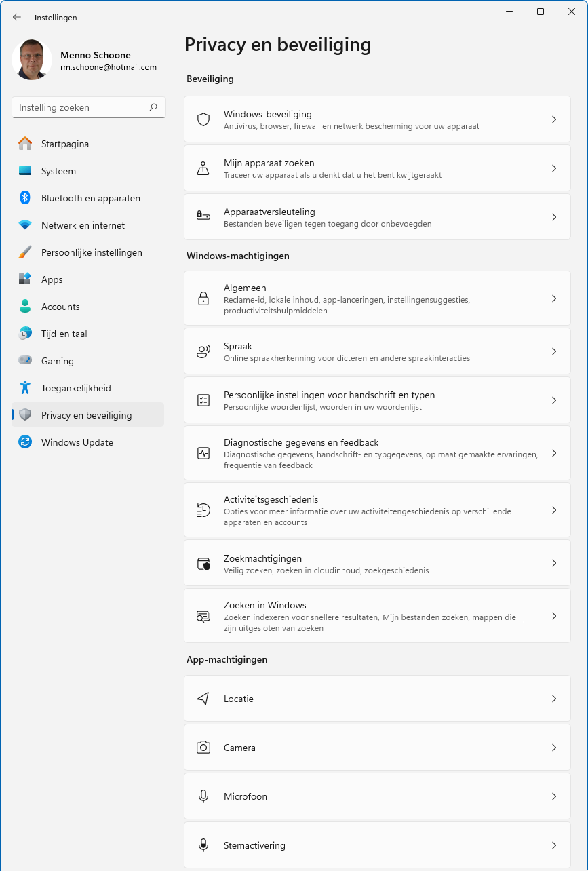The image size is (588, 871).
Task: Click the Spraak speech icon
Action: pyautogui.click(x=203, y=351)
